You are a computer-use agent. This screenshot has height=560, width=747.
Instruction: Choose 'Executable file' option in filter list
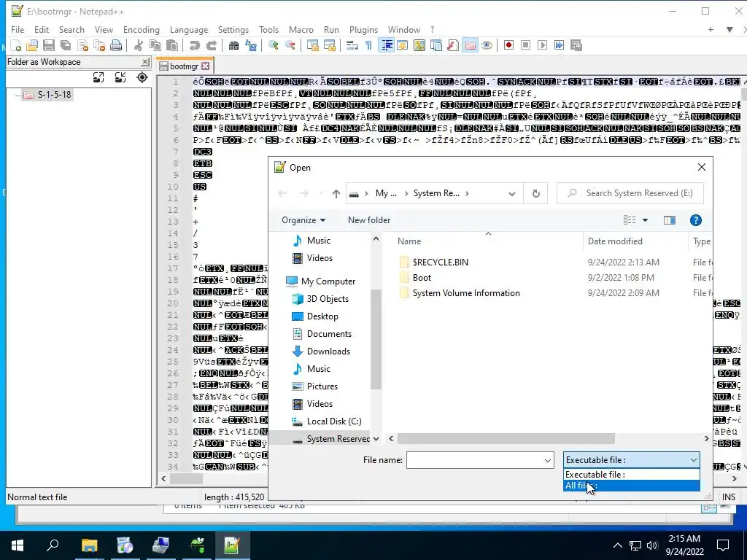click(631, 475)
